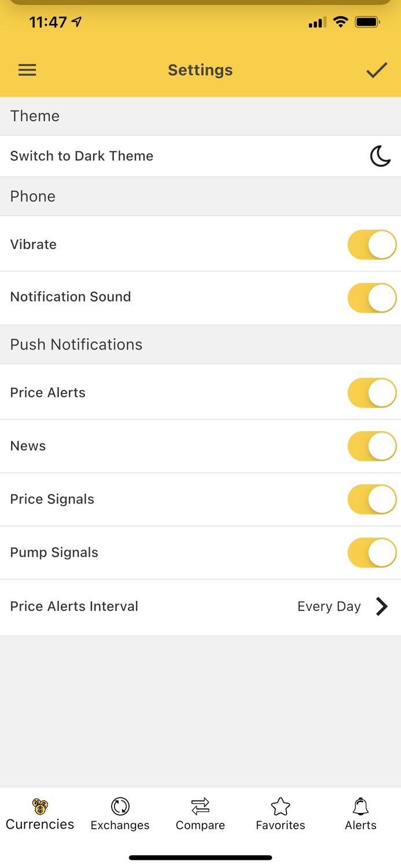Expand Price Alerts Interval options

coord(200,606)
